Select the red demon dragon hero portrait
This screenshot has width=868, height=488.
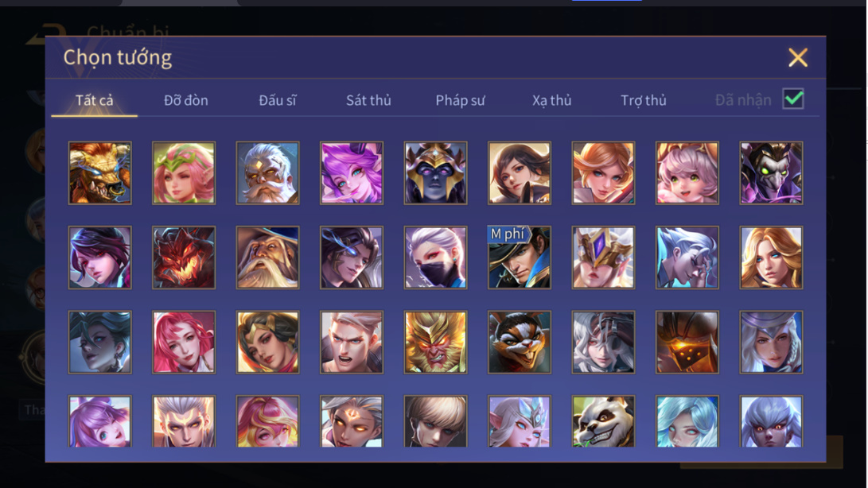tap(184, 258)
